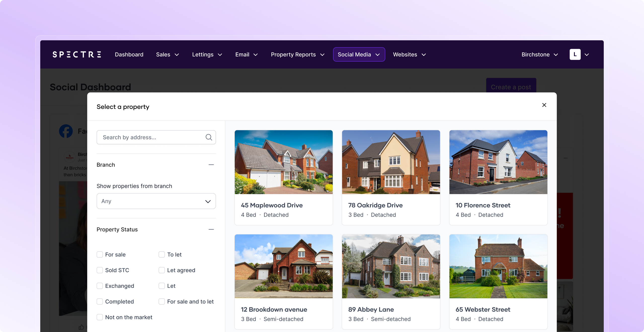Click the search magnifier icon
Viewport: 644px width, 332px height.
coord(209,137)
